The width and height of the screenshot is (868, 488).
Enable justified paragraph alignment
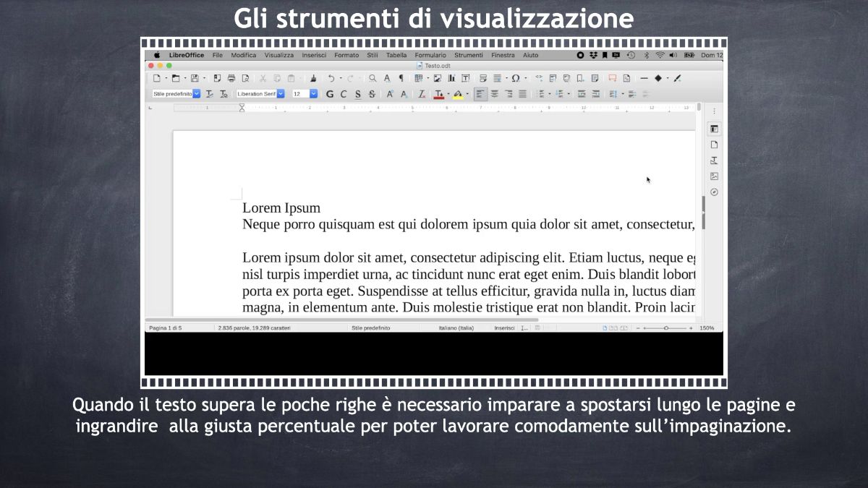point(522,94)
